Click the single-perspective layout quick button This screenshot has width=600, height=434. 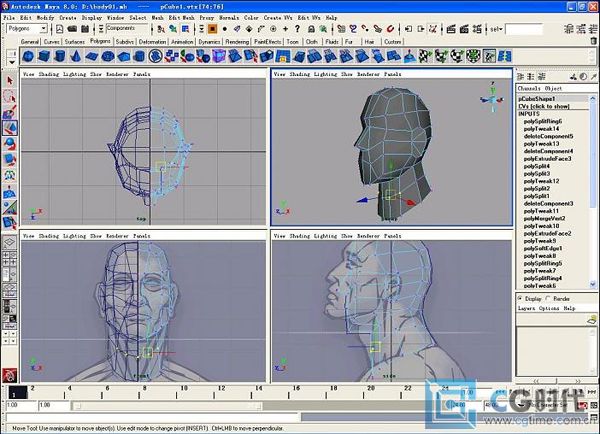(10, 242)
